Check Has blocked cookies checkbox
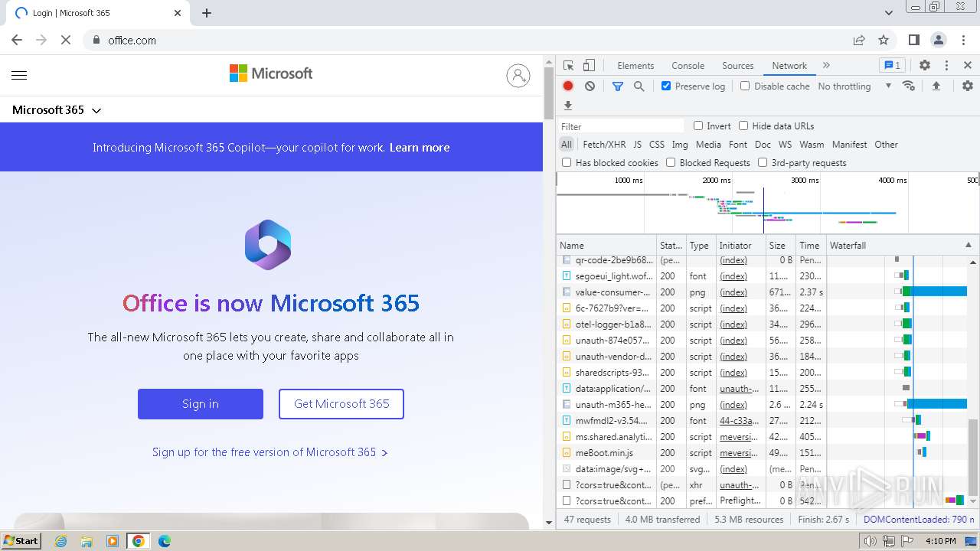Image resolution: width=980 pixels, height=551 pixels. 567,162
